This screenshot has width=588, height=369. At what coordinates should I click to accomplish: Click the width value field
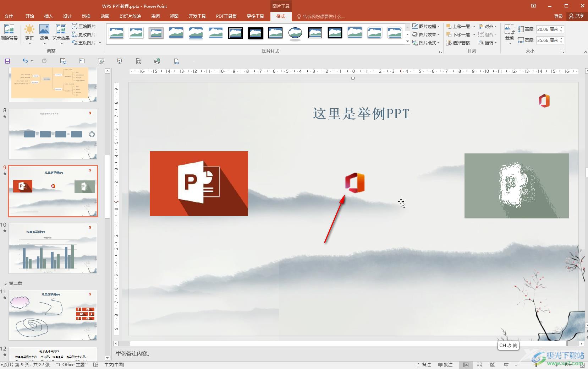point(547,40)
